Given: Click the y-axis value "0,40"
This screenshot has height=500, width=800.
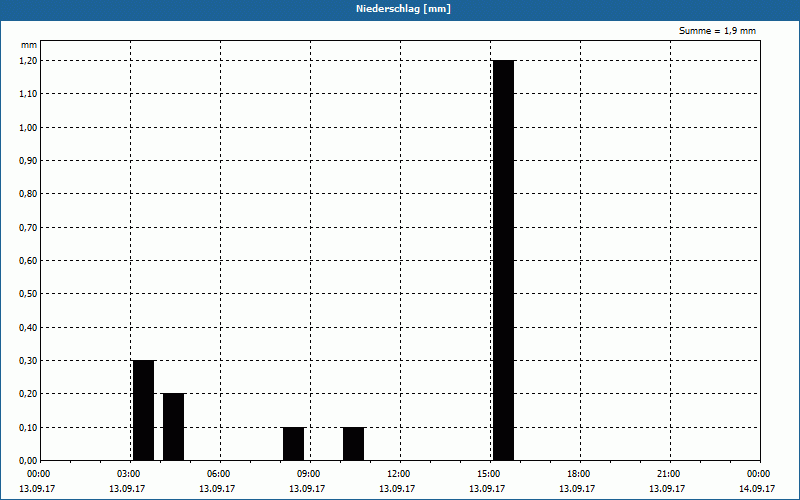Looking at the screenshot, I should (x=28, y=328).
